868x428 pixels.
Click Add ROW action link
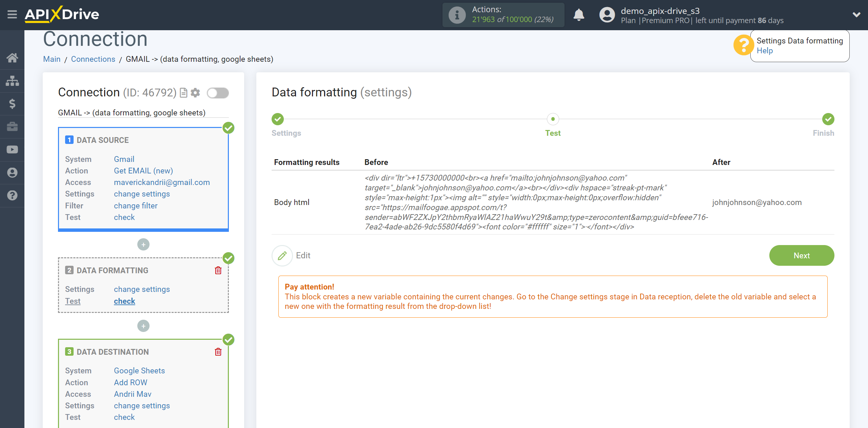click(x=131, y=383)
